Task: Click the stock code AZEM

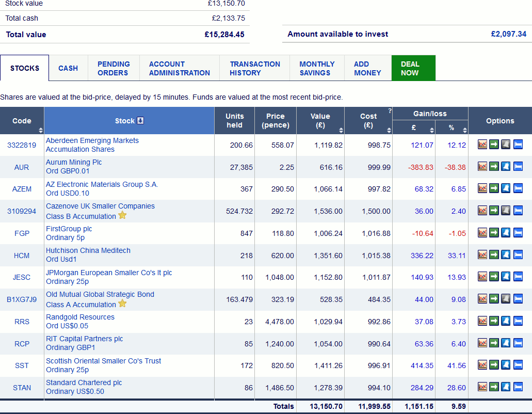Action: pyautogui.click(x=22, y=189)
